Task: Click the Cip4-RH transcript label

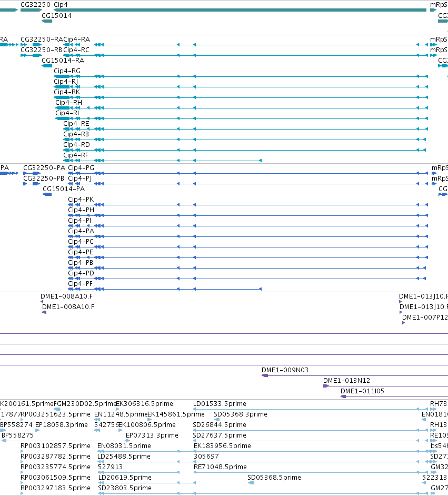Action: [68, 103]
